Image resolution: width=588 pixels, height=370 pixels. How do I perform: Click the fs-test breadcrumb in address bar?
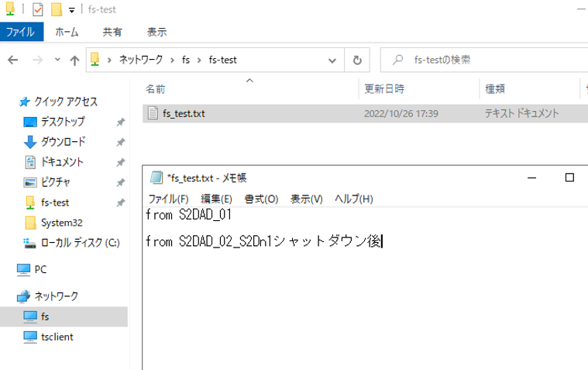click(x=223, y=60)
